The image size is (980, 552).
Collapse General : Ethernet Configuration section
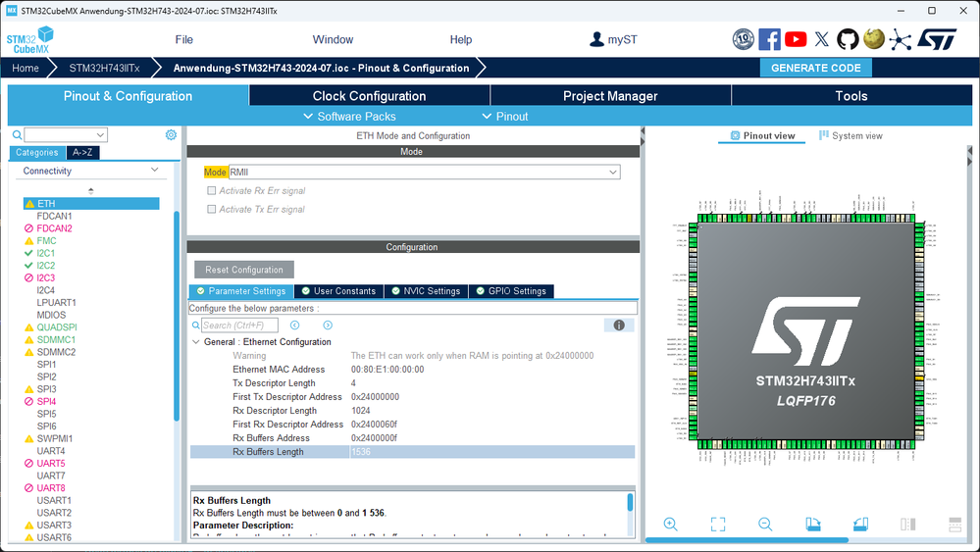(195, 341)
